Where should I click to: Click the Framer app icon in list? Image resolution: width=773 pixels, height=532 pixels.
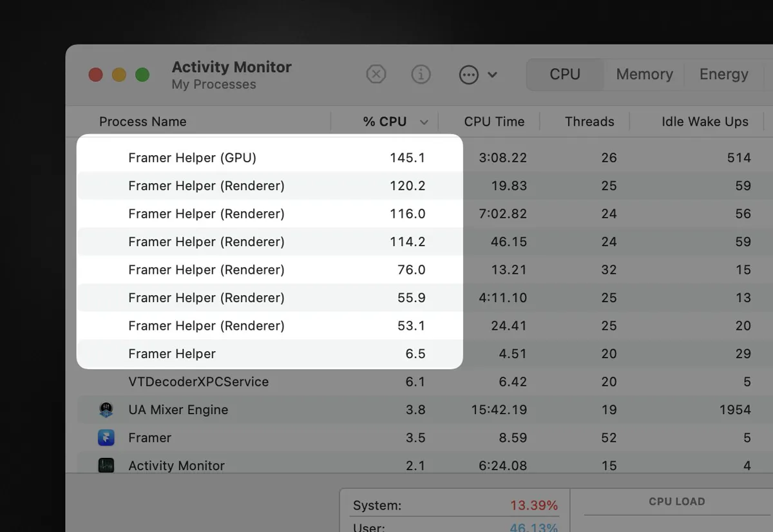tap(106, 438)
